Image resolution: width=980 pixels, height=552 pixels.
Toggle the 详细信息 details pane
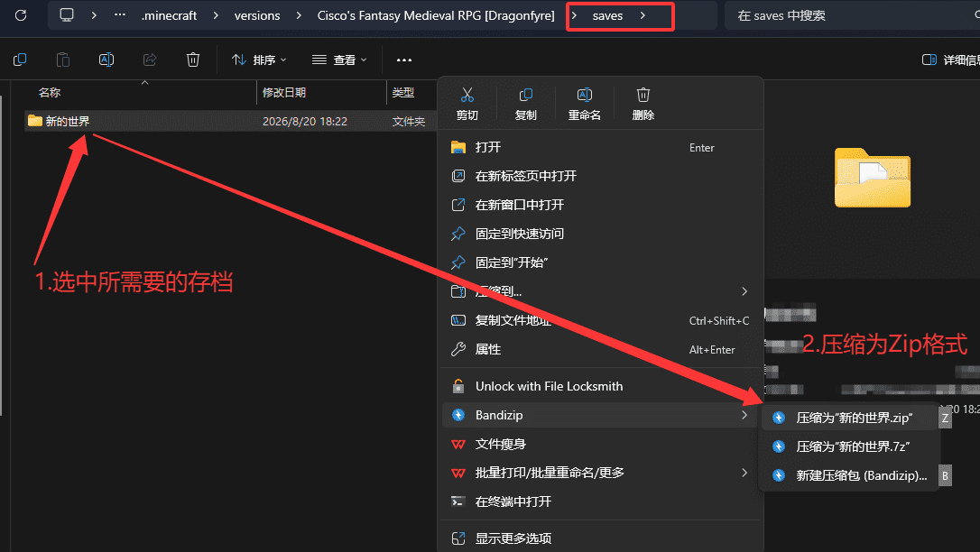click(950, 60)
